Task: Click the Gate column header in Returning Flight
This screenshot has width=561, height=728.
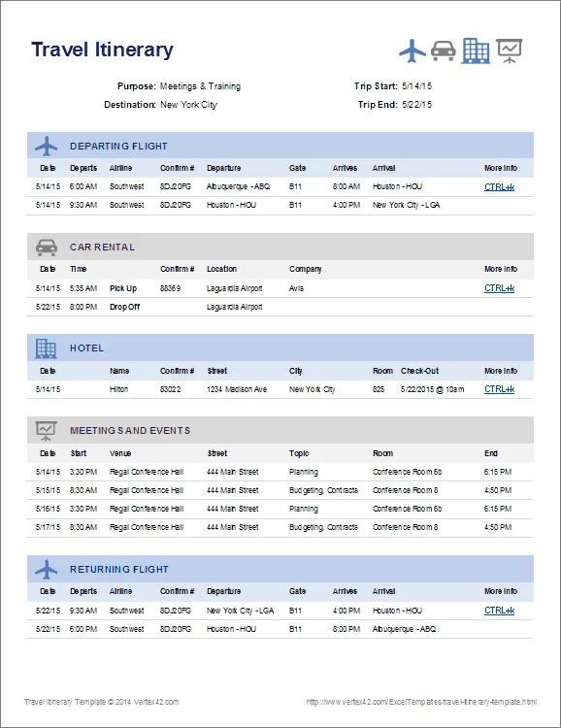Action: [297, 591]
